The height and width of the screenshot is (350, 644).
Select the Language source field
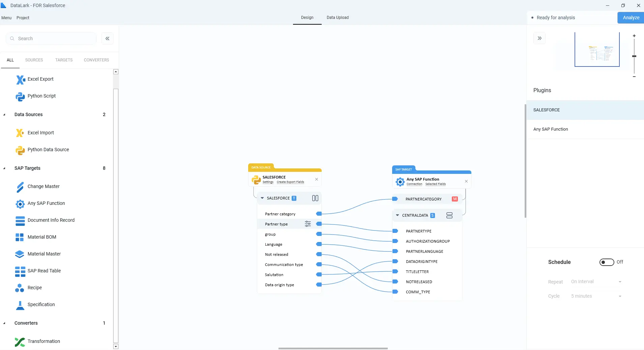pos(289,244)
